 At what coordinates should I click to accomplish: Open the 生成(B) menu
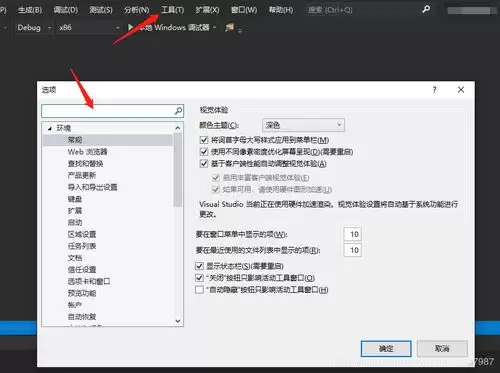(30, 10)
